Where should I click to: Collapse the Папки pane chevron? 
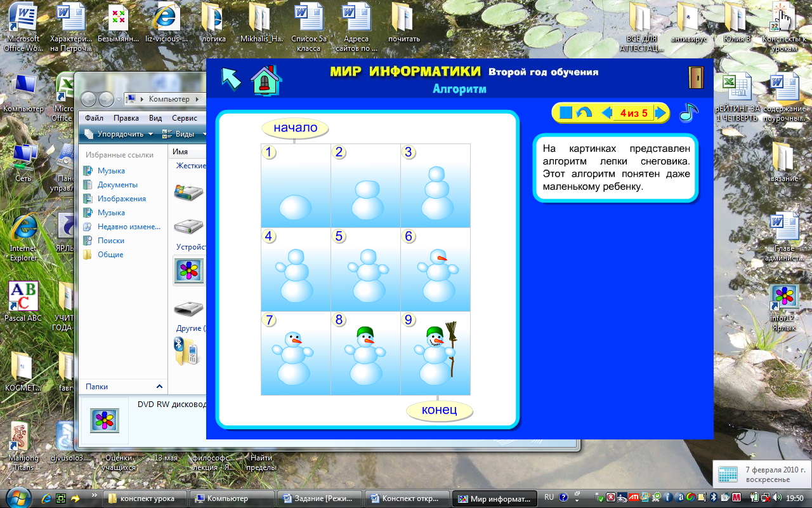point(159,386)
